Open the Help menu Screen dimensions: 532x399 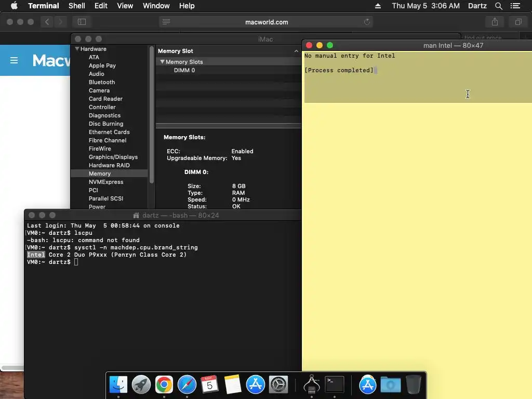187,6
